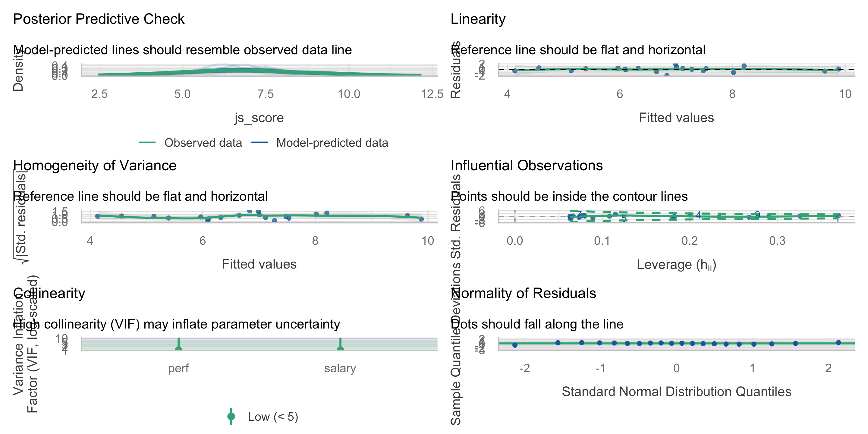This screenshot has width=868, height=434.
Task: Click the Leverage axis label
Action: point(676,265)
